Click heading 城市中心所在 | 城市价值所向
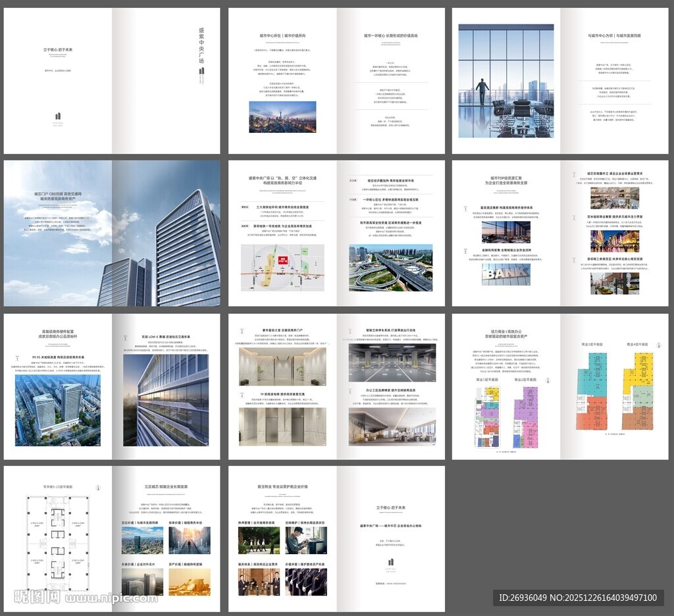This screenshot has width=674, height=616. (282, 36)
